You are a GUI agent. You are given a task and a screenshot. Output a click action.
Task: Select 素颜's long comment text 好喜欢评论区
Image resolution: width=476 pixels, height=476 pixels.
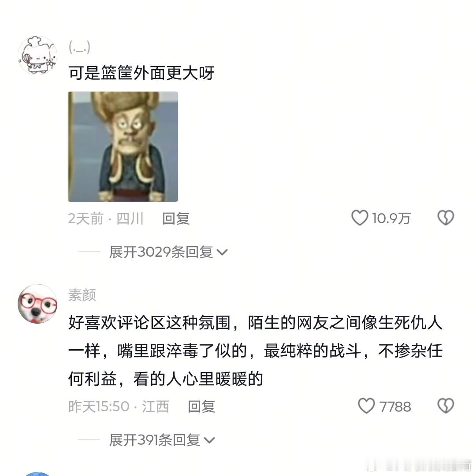coord(255,351)
